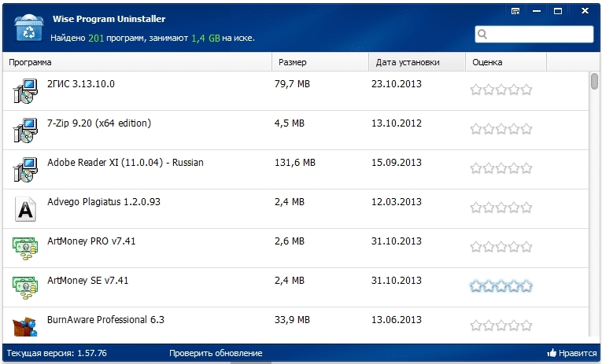Screen dimensions: 602x364
Task: Click install date 13.06.2013
Action: pyautogui.click(x=396, y=320)
